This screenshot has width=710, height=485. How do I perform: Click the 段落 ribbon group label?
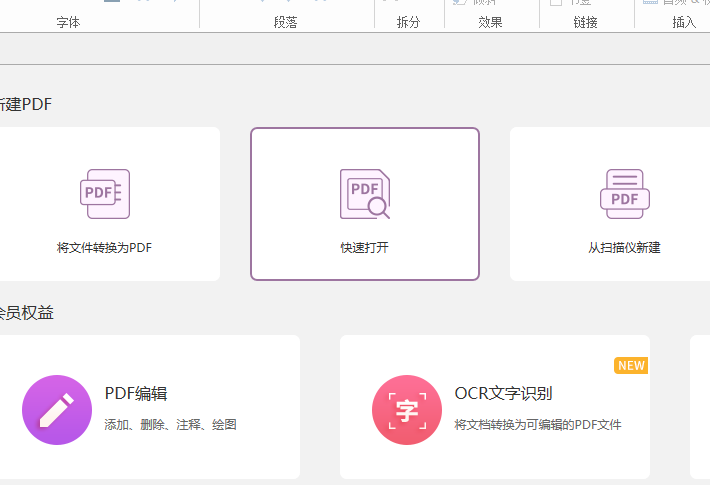click(285, 22)
